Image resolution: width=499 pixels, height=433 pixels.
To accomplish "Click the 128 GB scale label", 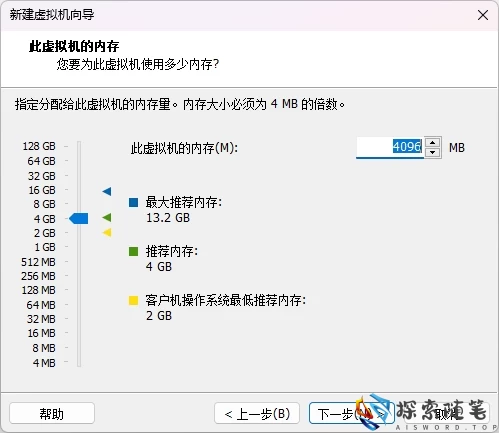I will point(39,146).
